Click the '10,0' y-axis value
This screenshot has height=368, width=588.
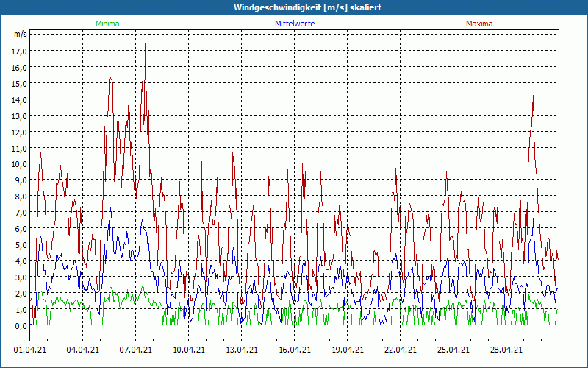[x=19, y=164]
